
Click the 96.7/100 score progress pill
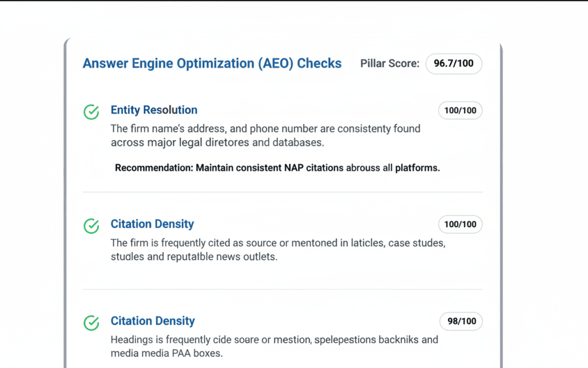454,64
